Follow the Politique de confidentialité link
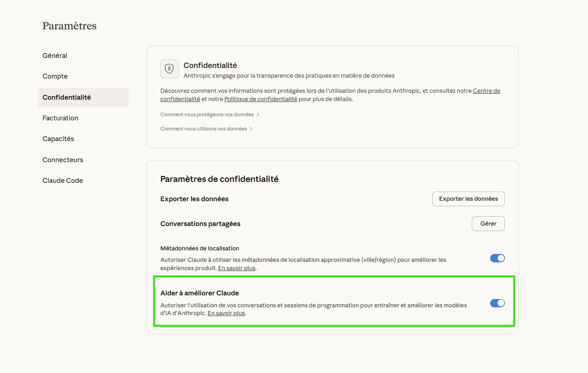Image resolution: width=588 pixels, height=373 pixels. pyautogui.click(x=260, y=99)
